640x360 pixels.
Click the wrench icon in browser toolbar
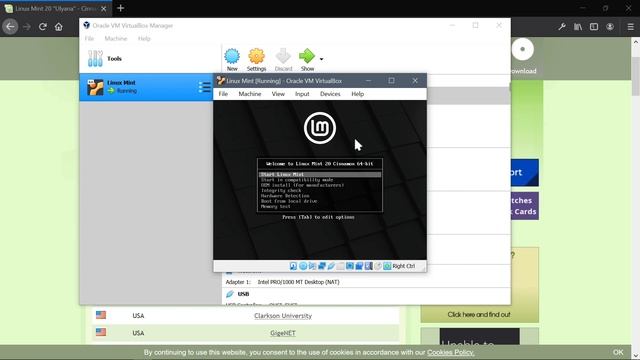point(562,27)
